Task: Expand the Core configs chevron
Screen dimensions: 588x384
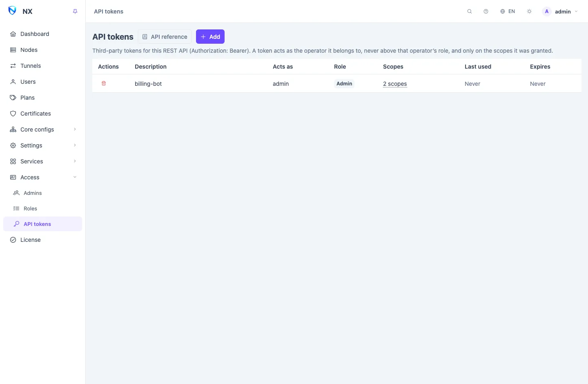Action: pos(75,129)
